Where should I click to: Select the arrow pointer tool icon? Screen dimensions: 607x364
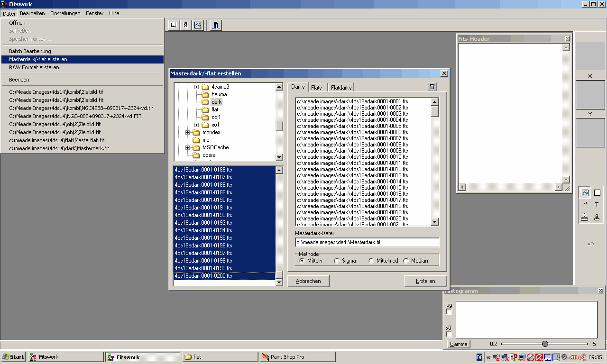click(585, 205)
